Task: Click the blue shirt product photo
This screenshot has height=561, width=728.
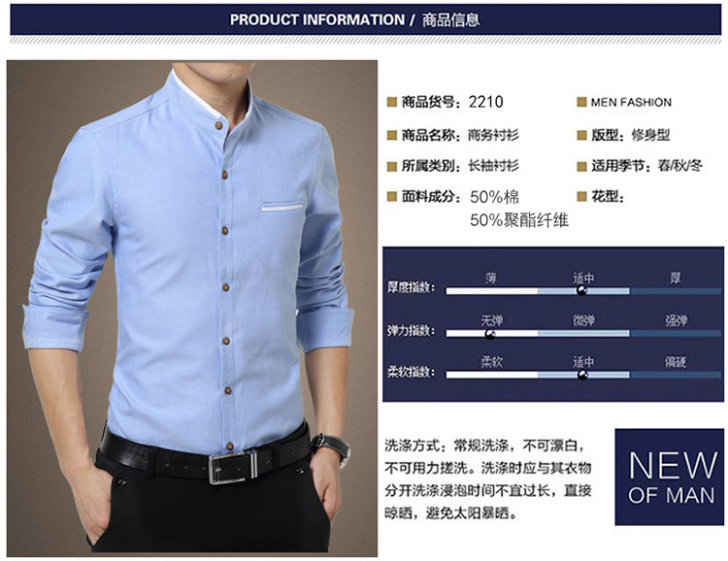Action: click(x=192, y=309)
